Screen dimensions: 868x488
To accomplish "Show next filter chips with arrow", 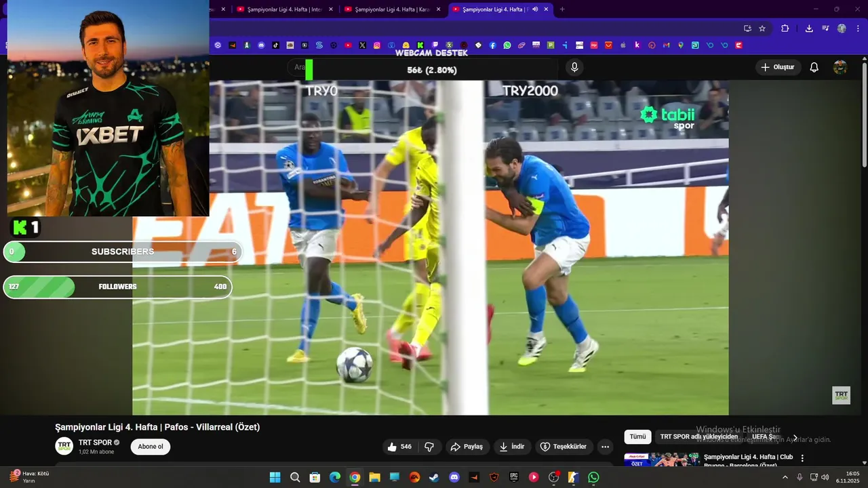I will click(795, 436).
